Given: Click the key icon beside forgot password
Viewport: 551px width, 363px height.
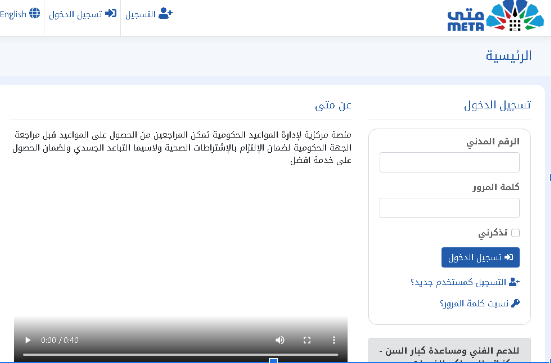Looking at the screenshot, I should (x=516, y=303).
